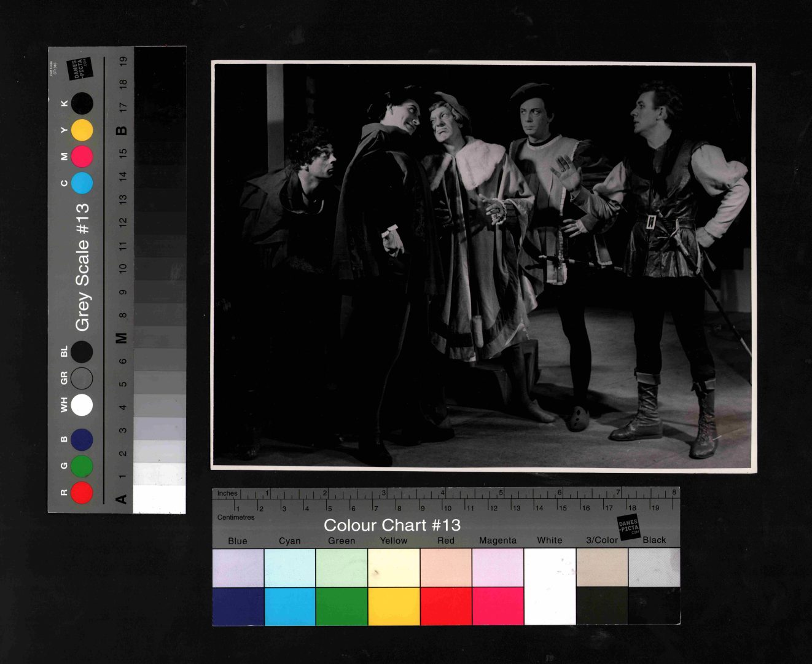Select the solid green swatch on Colour Chart

(x=342, y=606)
